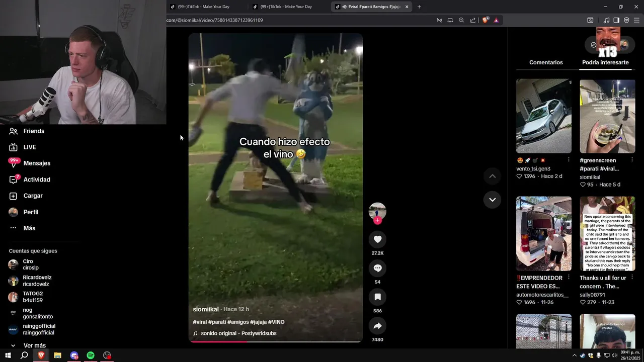Open options for the #greenscreen siomiikal video
Screen dimensions: 644x362
point(632,159)
